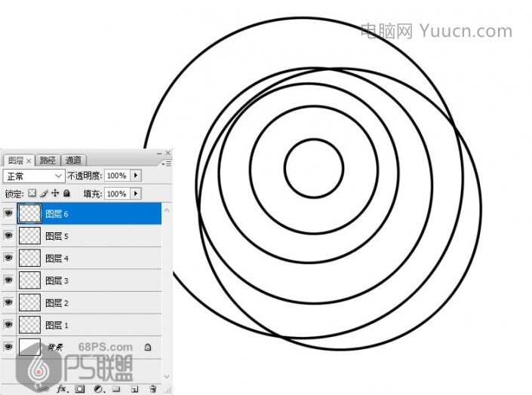The image size is (532, 395).
Task: Open the 正常 blend mode dropdown
Action: [34, 176]
